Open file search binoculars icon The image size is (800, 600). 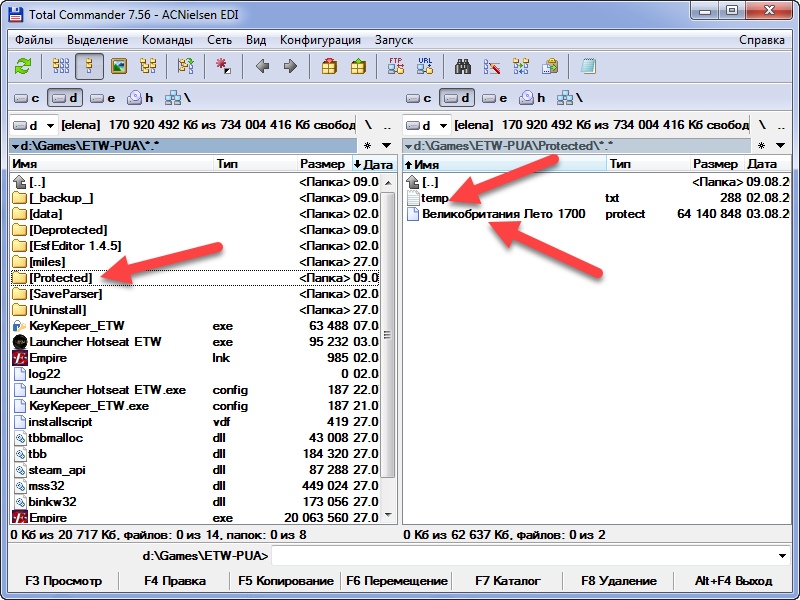463,66
